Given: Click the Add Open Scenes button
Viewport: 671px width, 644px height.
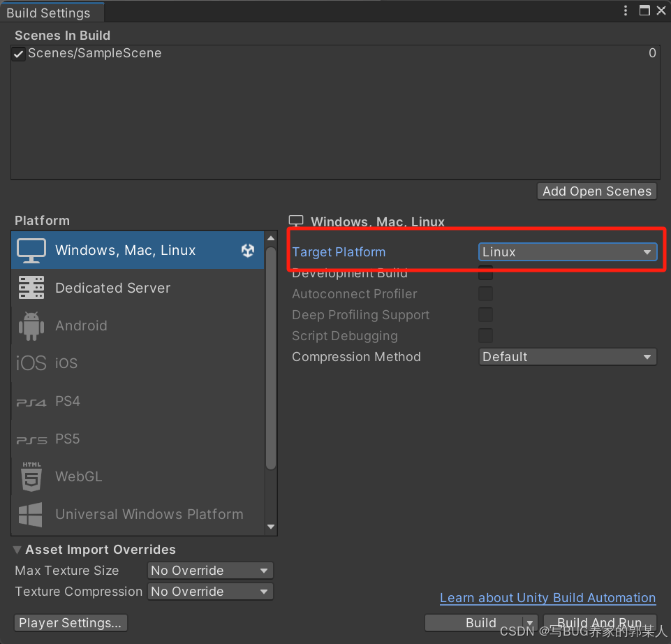Looking at the screenshot, I should point(597,191).
